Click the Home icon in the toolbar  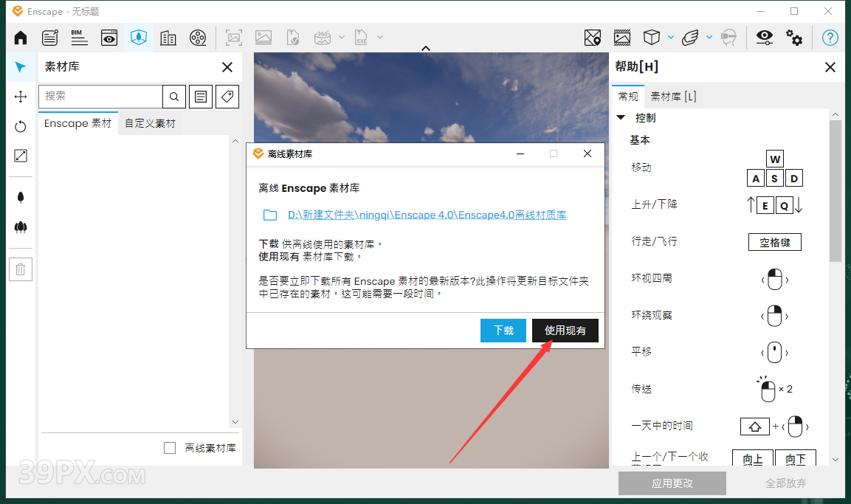tap(21, 38)
